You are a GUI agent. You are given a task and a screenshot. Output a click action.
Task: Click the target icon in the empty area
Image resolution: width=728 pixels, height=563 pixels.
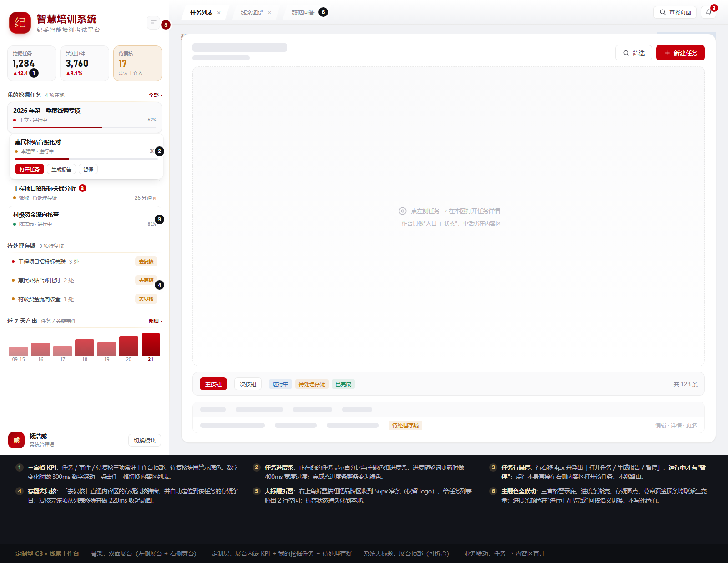click(403, 211)
